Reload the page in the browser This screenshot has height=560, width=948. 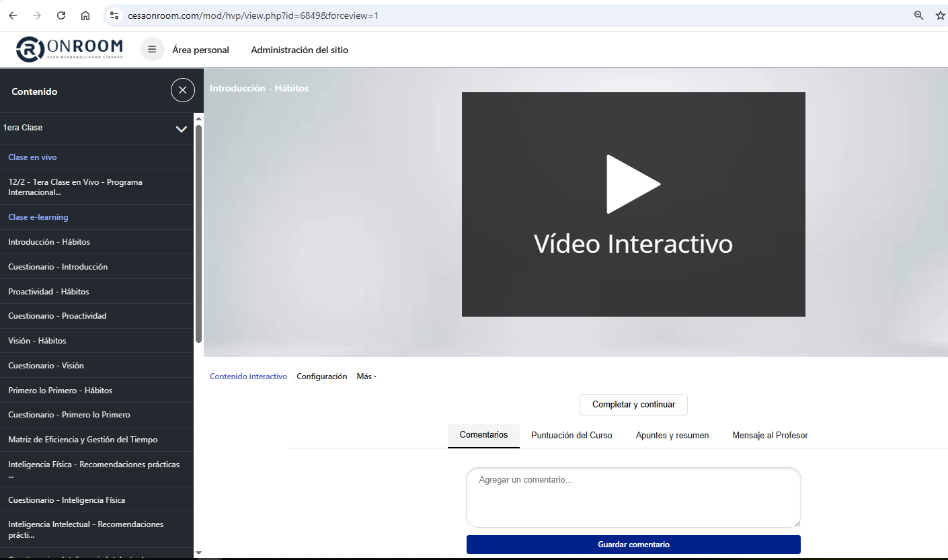(61, 15)
